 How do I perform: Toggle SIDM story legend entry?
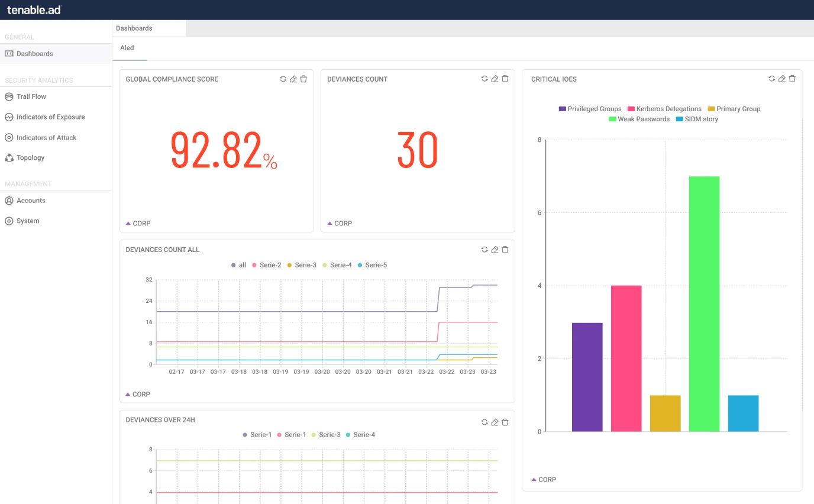tap(697, 119)
